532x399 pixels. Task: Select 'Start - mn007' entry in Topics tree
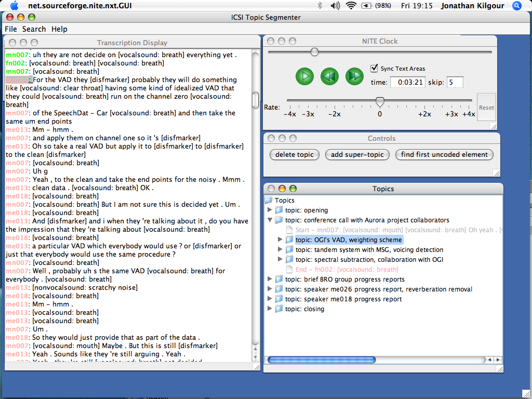click(x=398, y=230)
